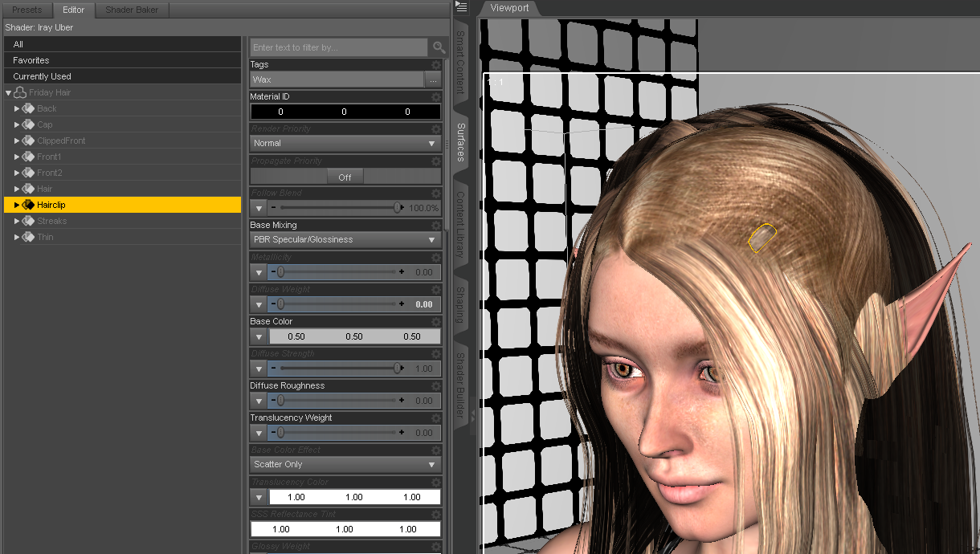Open the Surfaces side tab
Screen dimensions: 980x554
coord(461,142)
